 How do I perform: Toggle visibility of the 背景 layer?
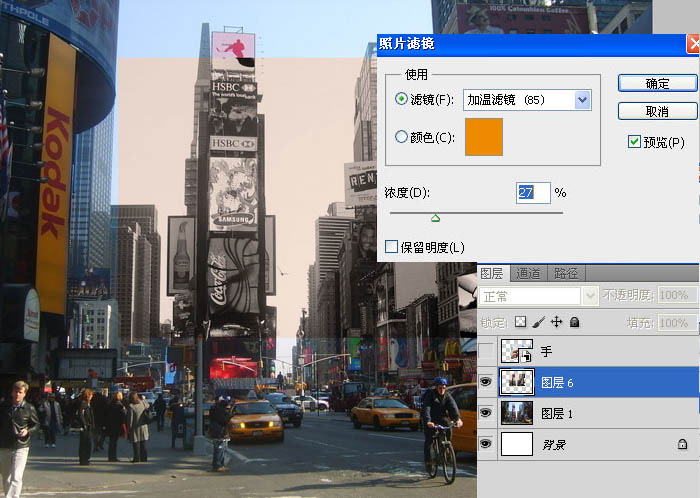(x=487, y=443)
